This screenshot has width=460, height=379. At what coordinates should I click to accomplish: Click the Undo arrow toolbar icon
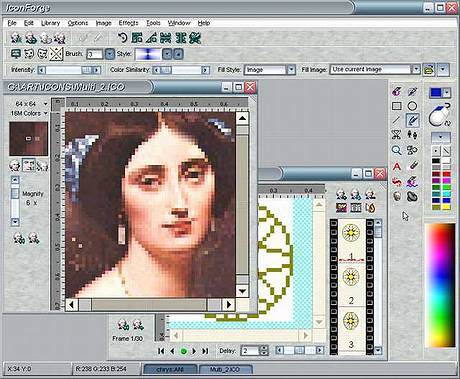click(122, 38)
